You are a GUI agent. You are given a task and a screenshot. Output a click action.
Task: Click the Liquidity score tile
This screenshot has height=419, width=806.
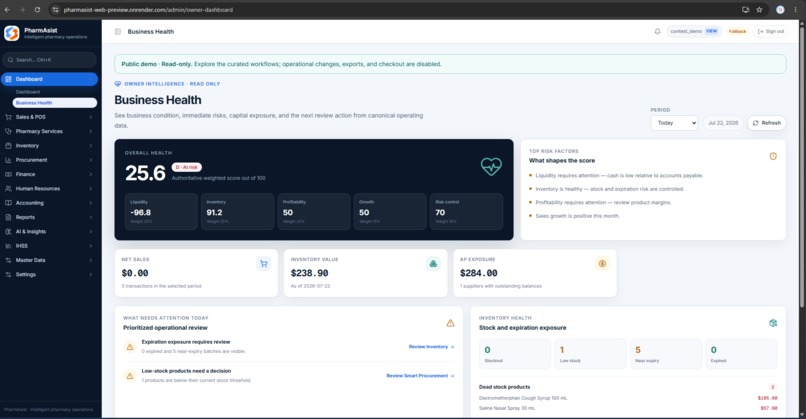click(x=161, y=211)
